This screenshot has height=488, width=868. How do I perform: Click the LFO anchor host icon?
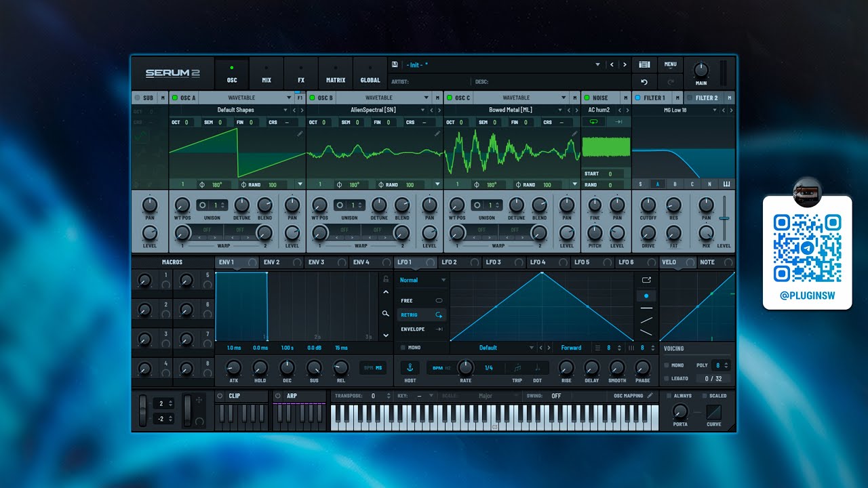pyautogui.click(x=410, y=367)
